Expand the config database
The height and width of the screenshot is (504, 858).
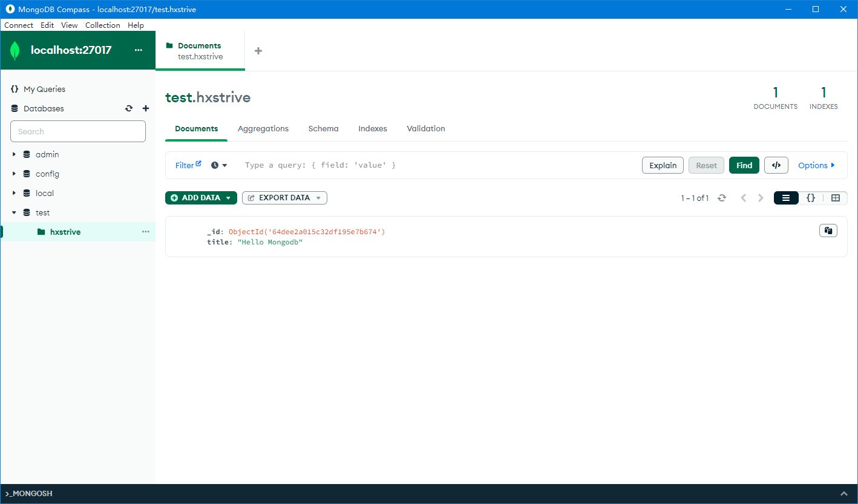pos(14,174)
